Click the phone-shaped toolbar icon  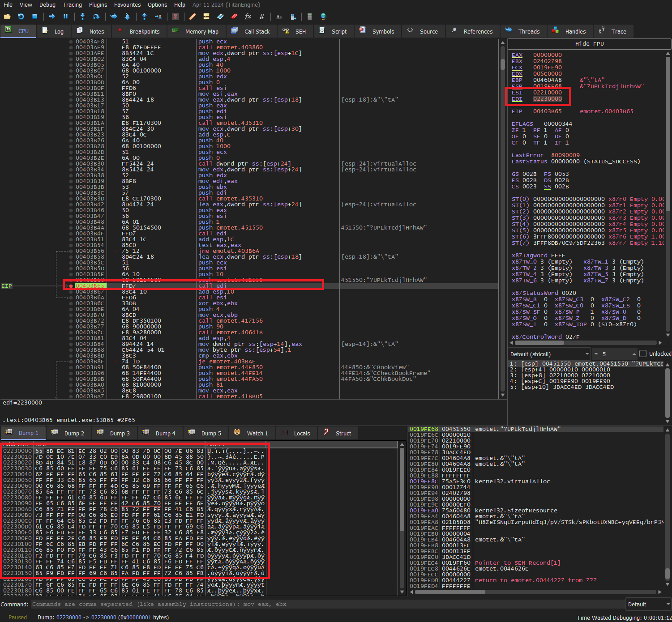tap(293, 17)
